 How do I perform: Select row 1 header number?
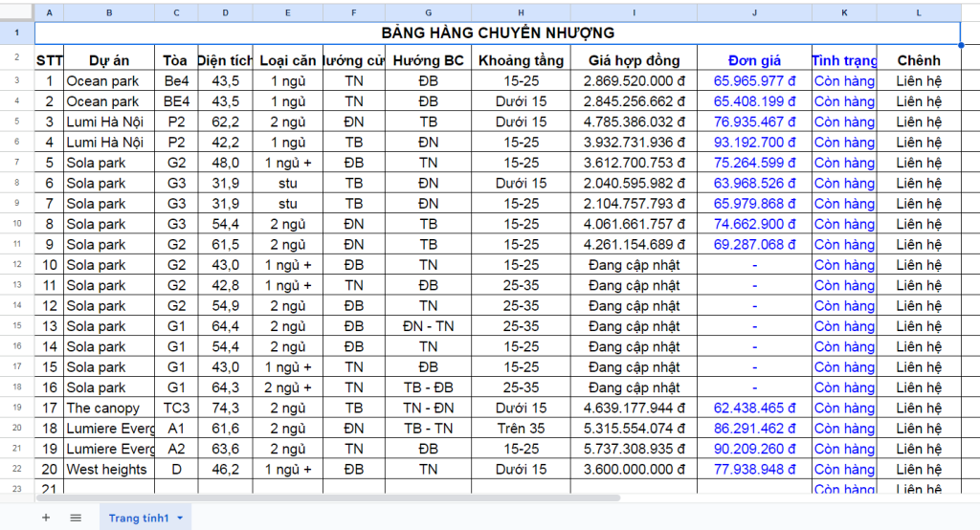17,33
